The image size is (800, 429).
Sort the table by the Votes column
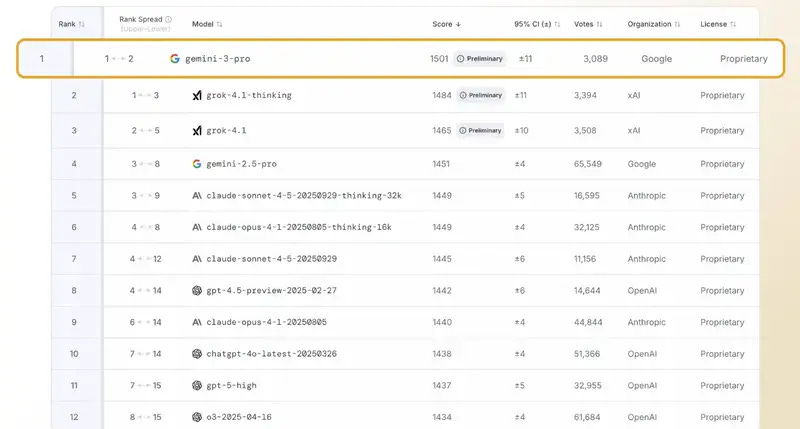(599, 24)
